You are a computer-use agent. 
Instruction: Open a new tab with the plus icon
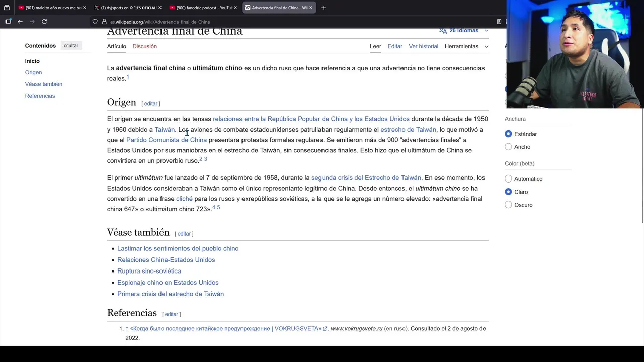tap(324, 8)
